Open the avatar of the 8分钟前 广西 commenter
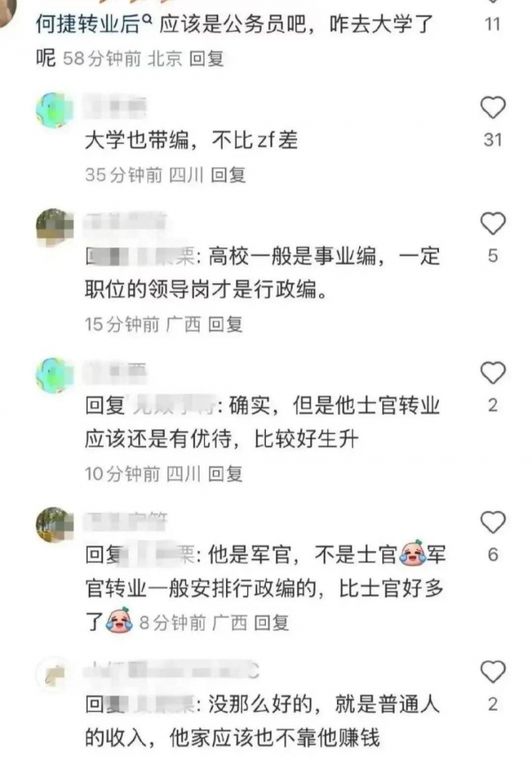532x757 pixels. pyautogui.click(x=54, y=524)
